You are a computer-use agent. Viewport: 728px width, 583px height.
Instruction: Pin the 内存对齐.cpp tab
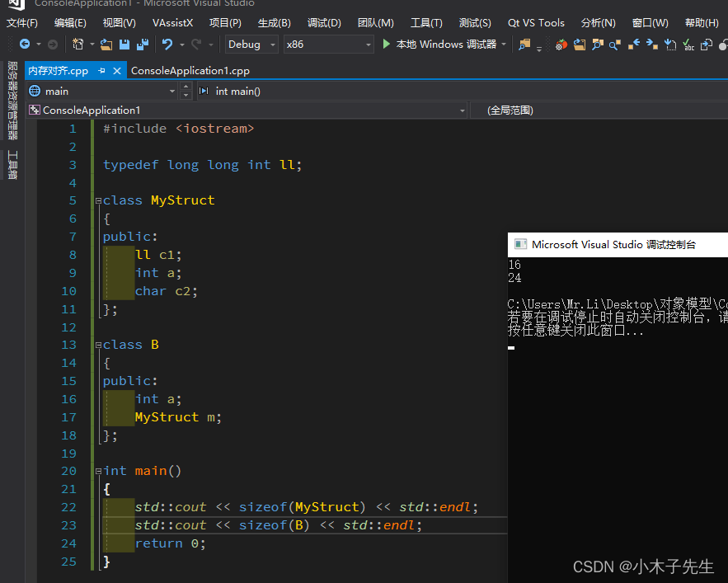click(101, 71)
